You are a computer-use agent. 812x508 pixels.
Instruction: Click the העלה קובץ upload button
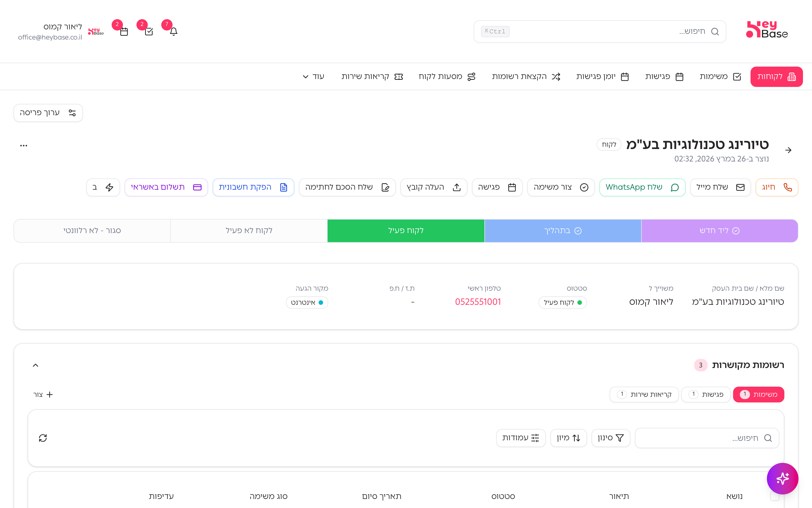[434, 187]
